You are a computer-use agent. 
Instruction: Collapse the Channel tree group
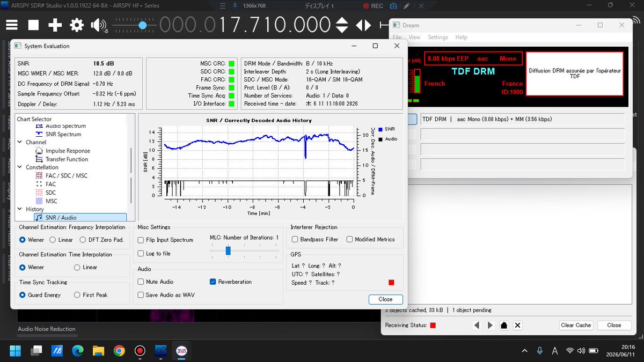click(20, 142)
